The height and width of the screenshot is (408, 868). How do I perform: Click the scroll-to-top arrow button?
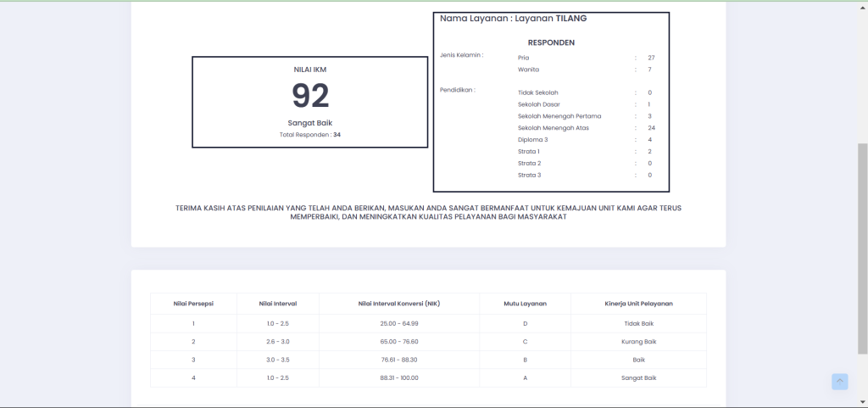click(839, 382)
